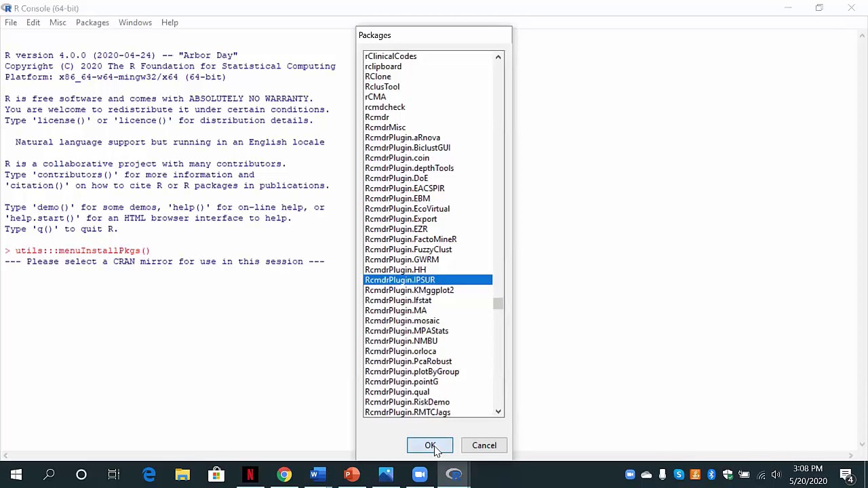Switch to Word in taskbar
This screenshot has height=488, width=868.
click(x=318, y=474)
